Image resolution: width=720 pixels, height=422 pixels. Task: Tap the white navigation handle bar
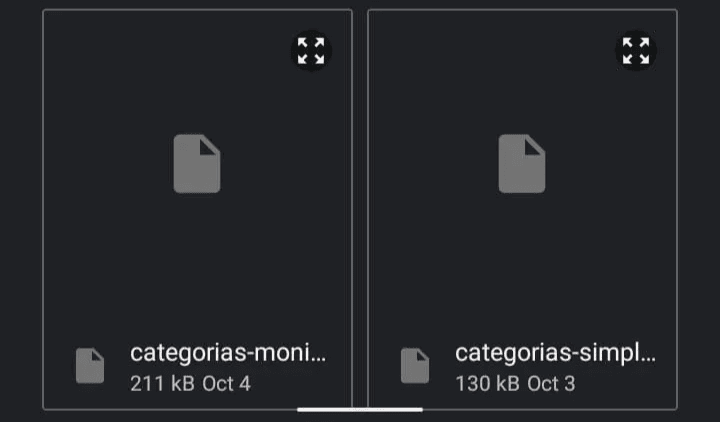(360, 409)
